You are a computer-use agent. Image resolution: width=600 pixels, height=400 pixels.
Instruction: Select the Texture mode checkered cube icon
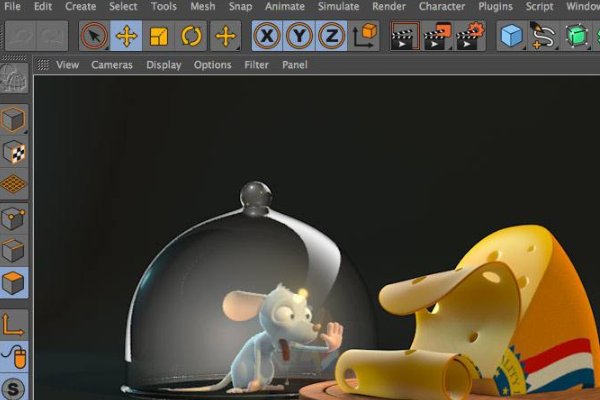point(15,152)
